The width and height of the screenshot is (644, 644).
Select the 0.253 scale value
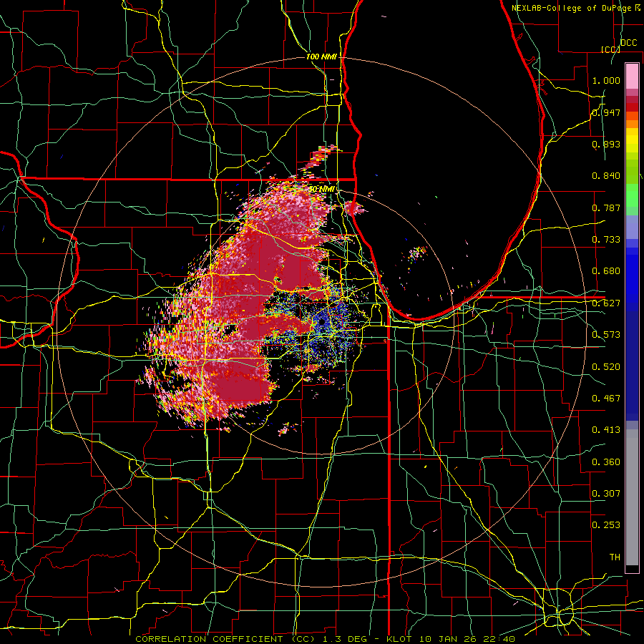pos(606,525)
